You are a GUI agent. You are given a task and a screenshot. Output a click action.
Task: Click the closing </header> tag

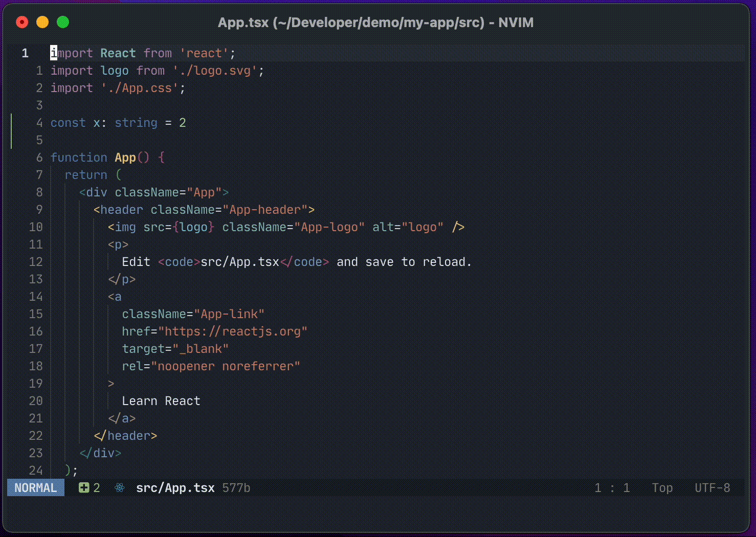125,436
